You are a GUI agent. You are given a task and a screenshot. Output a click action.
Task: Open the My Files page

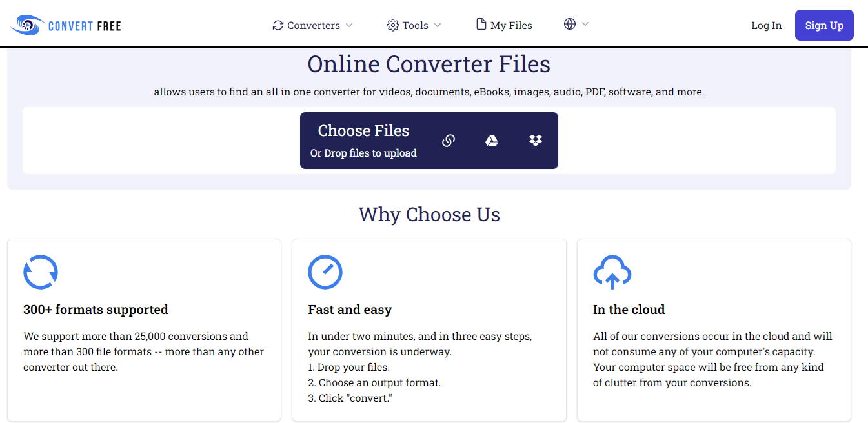click(511, 25)
